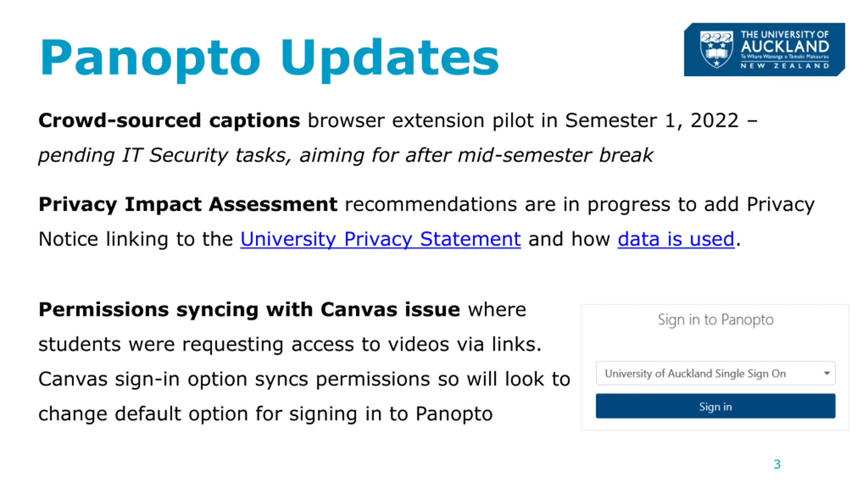The image size is (868, 488).
Task: Click the University of Auckland crest shield
Action: (716, 49)
